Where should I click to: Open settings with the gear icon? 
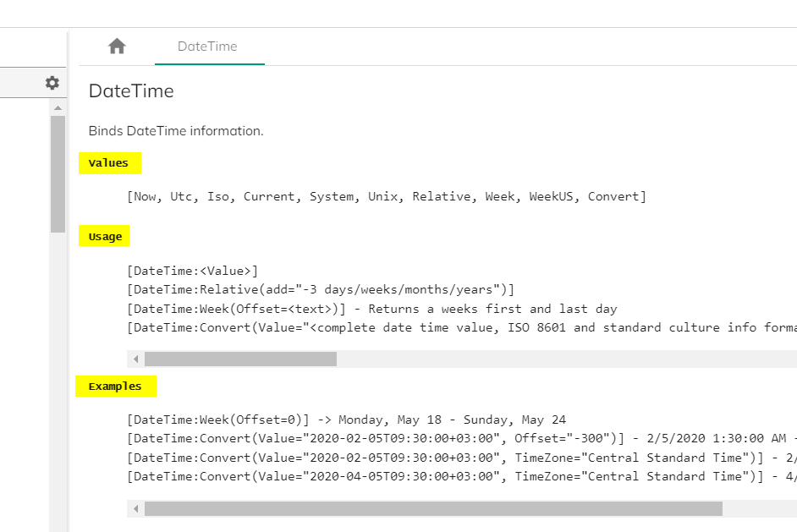coord(52,83)
